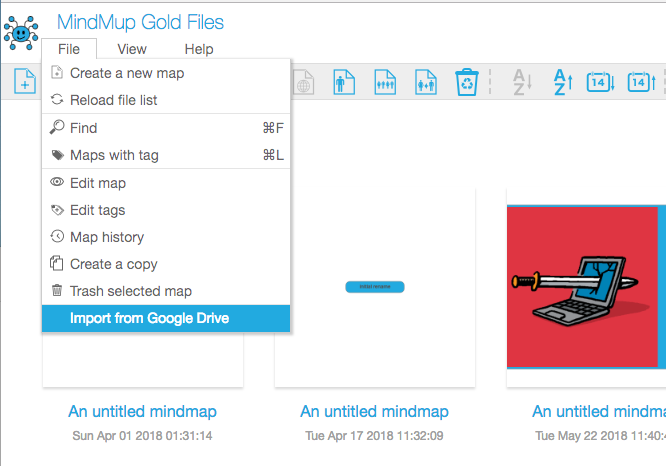The image size is (666, 466).
Task: Open the Help menu
Action: point(199,49)
